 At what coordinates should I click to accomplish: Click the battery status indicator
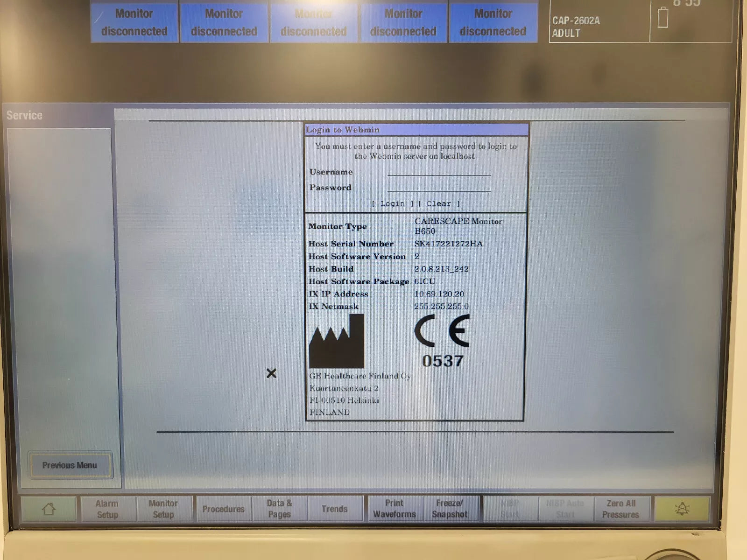[662, 19]
